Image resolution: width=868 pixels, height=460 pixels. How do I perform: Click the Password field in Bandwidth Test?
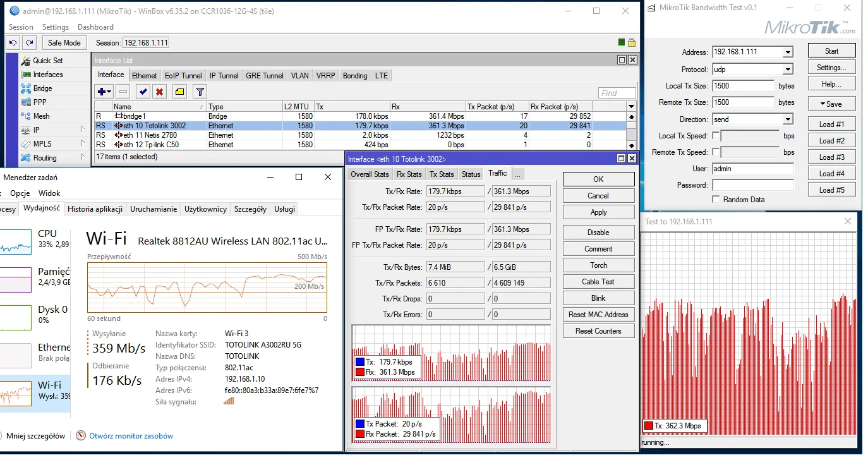click(x=752, y=185)
